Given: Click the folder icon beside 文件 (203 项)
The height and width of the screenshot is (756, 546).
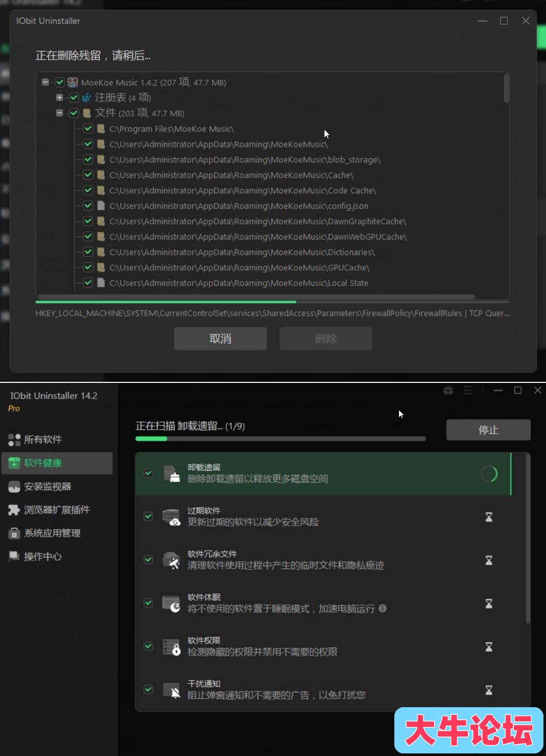Looking at the screenshot, I should pyautogui.click(x=87, y=113).
